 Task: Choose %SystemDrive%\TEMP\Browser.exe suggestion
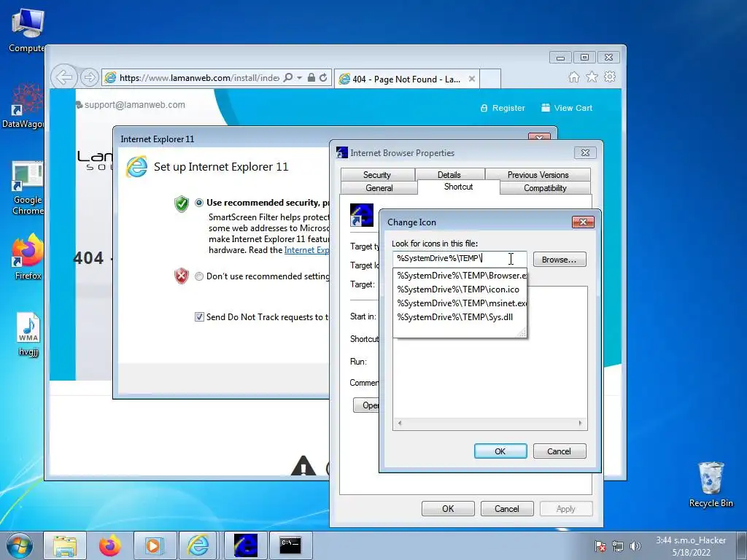(460, 276)
